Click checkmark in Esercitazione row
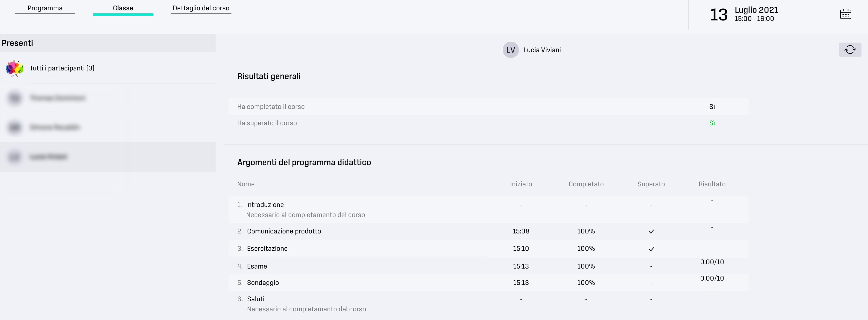868x320 pixels. click(x=651, y=249)
